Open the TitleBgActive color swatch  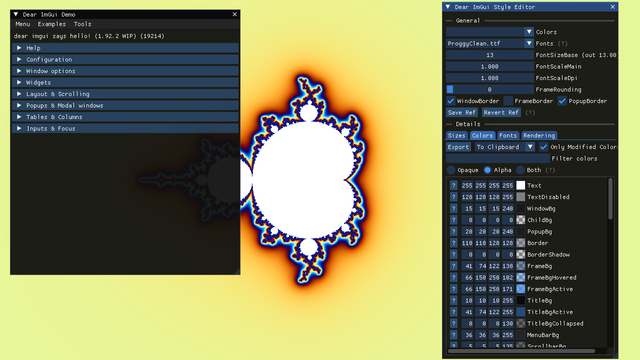[x=520, y=312]
